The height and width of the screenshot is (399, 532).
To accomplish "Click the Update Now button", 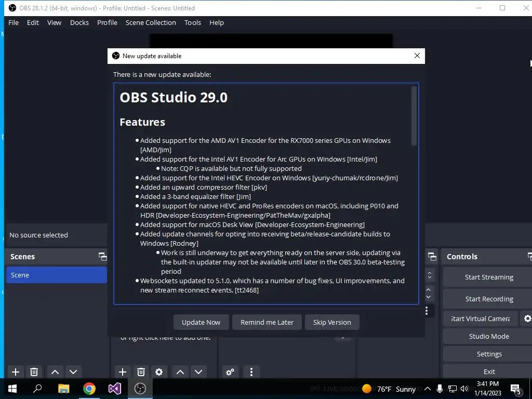I will click(x=201, y=322).
